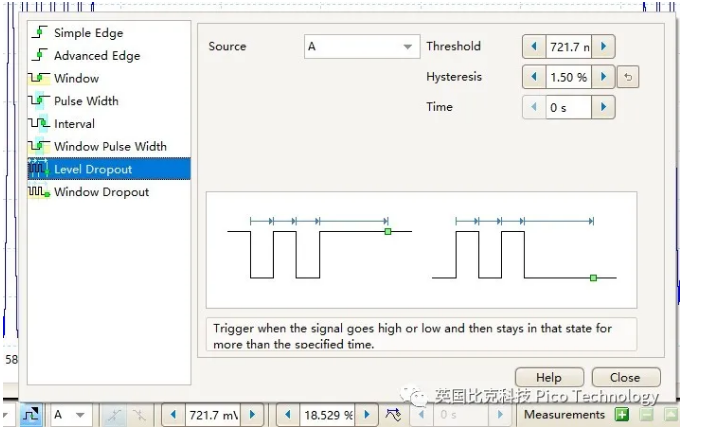Choose the Advanced Edge trigger type
This screenshot has width=703, height=430.
point(96,56)
